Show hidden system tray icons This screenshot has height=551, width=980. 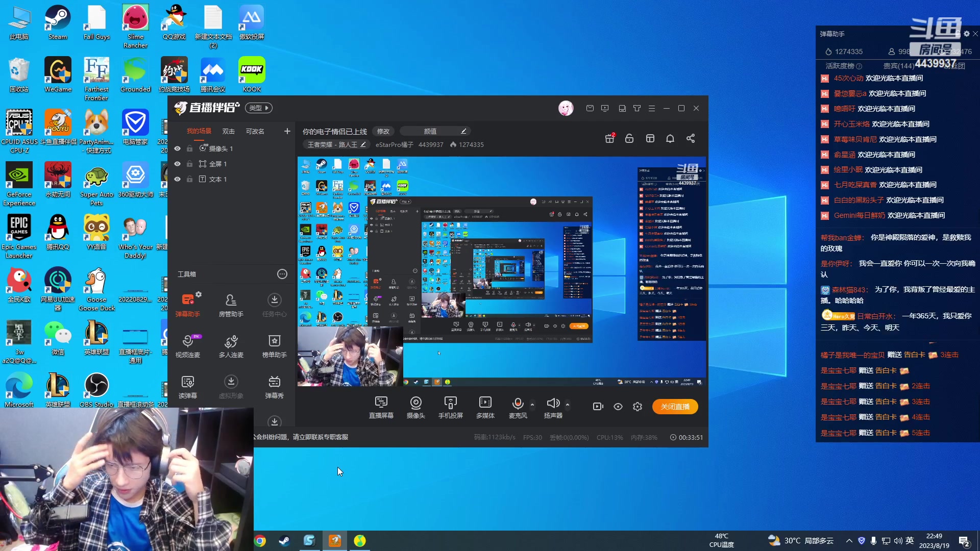click(849, 541)
